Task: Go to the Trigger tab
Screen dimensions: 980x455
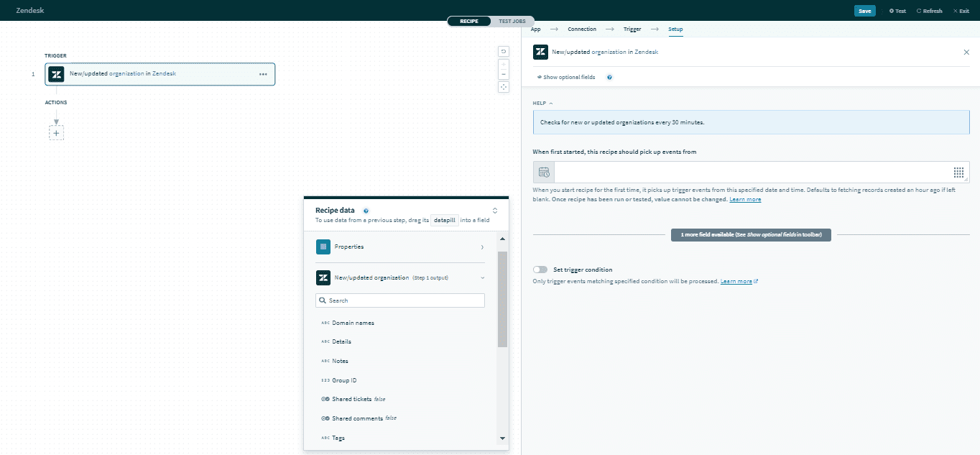Action: [632, 29]
